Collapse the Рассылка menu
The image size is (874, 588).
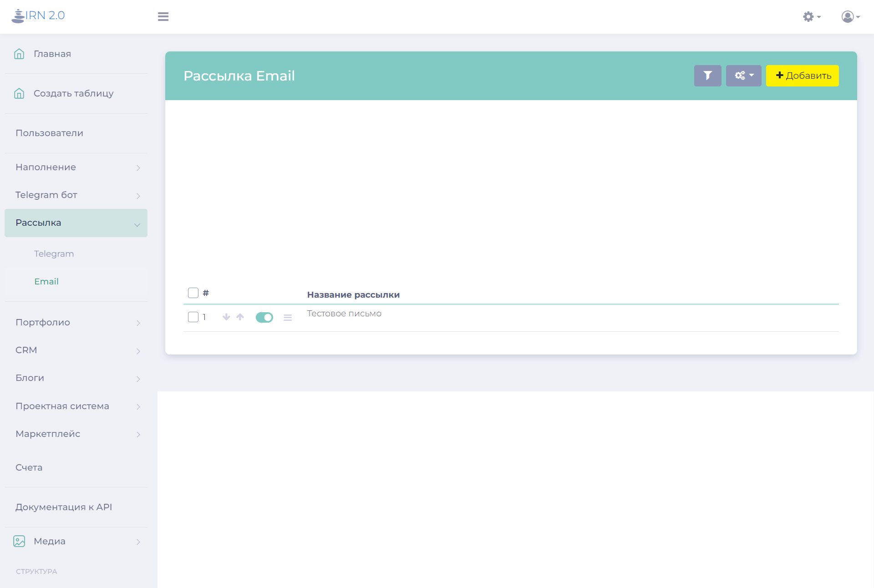(x=76, y=223)
